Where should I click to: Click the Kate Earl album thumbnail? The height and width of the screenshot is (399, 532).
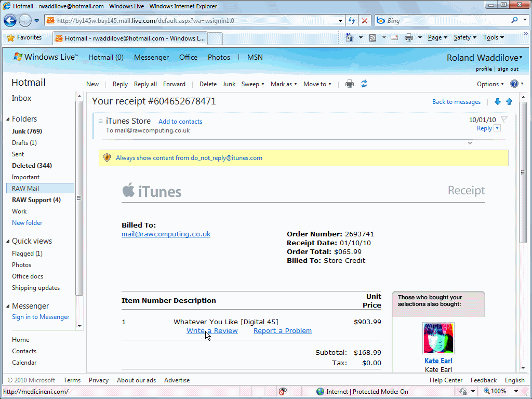click(438, 338)
